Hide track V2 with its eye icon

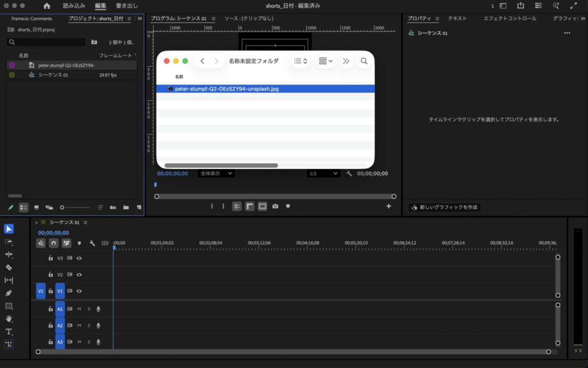pos(79,275)
